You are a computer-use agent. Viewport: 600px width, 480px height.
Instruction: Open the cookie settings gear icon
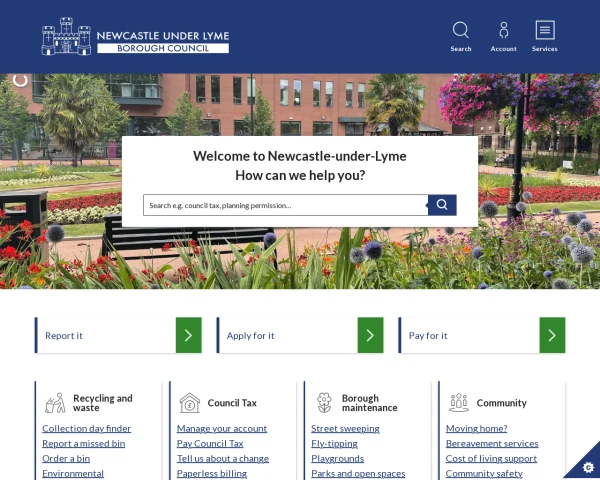[x=588, y=468]
